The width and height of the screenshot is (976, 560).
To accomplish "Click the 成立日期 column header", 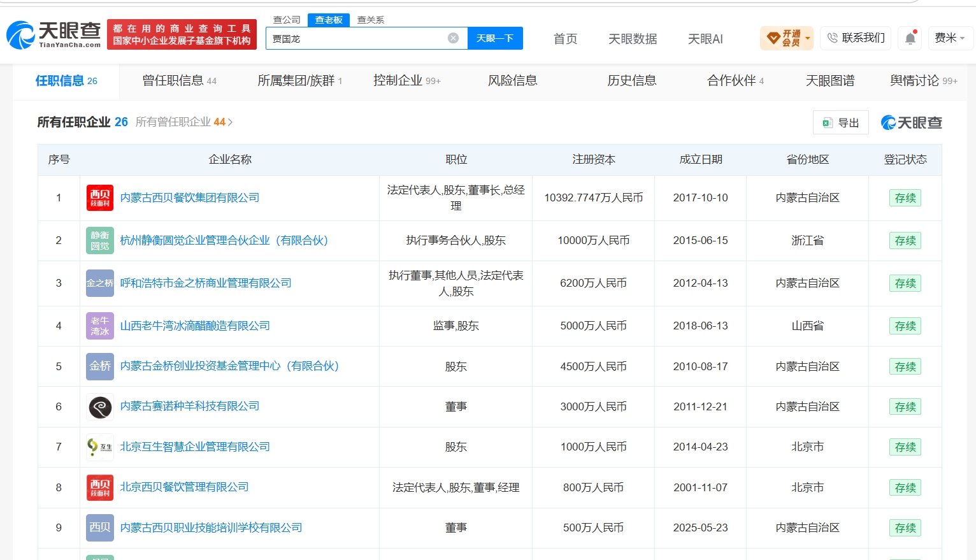I will pos(701,159).
